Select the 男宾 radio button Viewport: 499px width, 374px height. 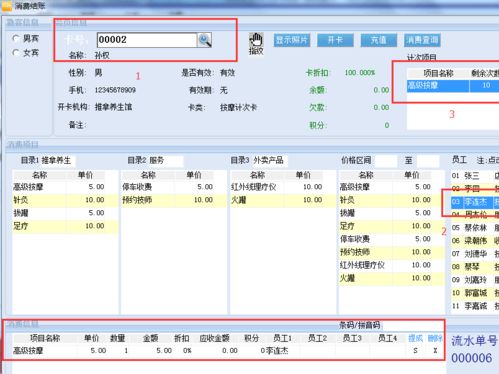point(16,38)
